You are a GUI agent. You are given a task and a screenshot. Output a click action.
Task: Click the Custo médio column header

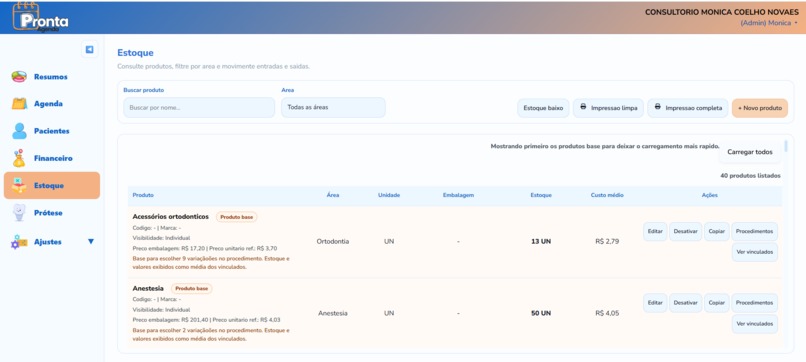click(607, 195)
